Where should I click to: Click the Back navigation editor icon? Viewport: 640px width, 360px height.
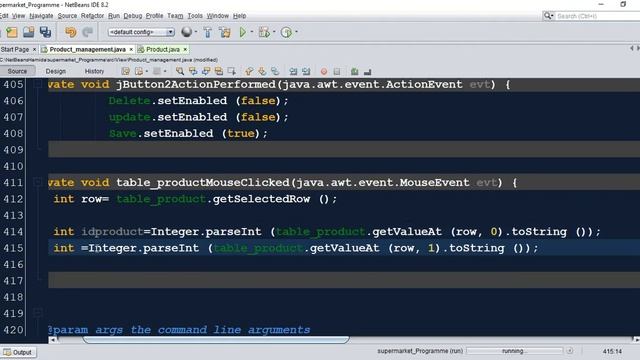coord(139,71)
